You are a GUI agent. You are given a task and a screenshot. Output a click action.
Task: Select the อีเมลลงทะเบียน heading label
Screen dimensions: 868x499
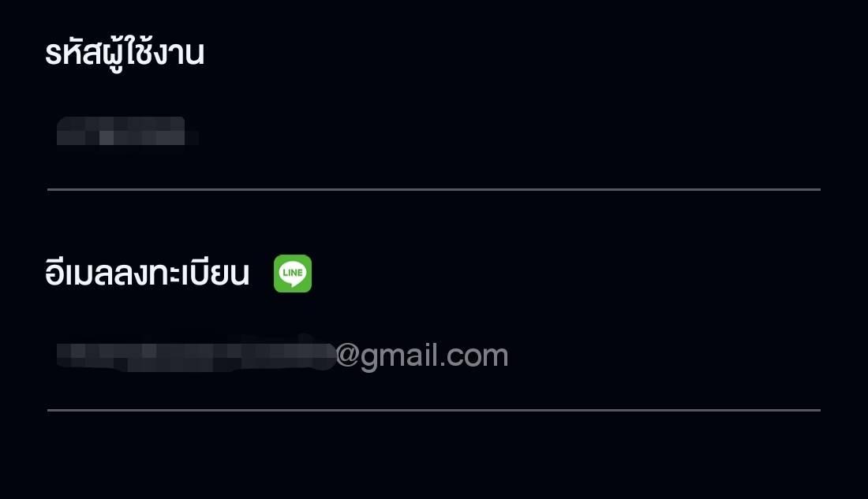coord(148,273)
